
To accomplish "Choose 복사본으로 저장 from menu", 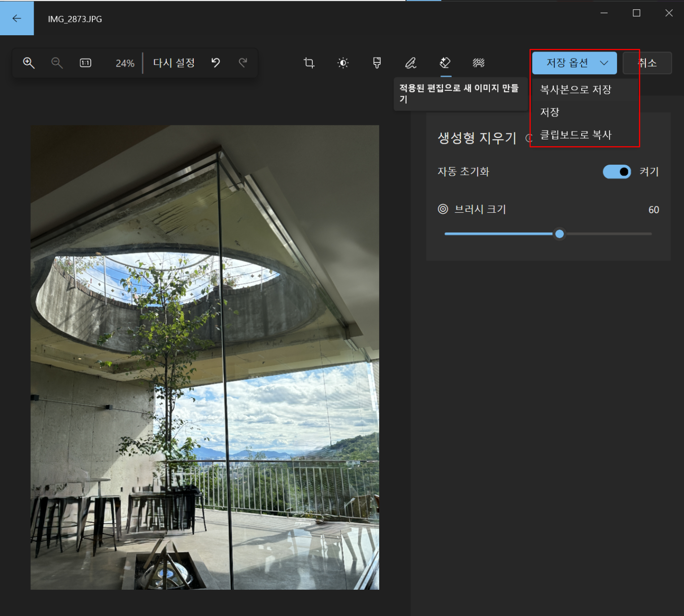I will pyautogui.click(x=584, y=90).
